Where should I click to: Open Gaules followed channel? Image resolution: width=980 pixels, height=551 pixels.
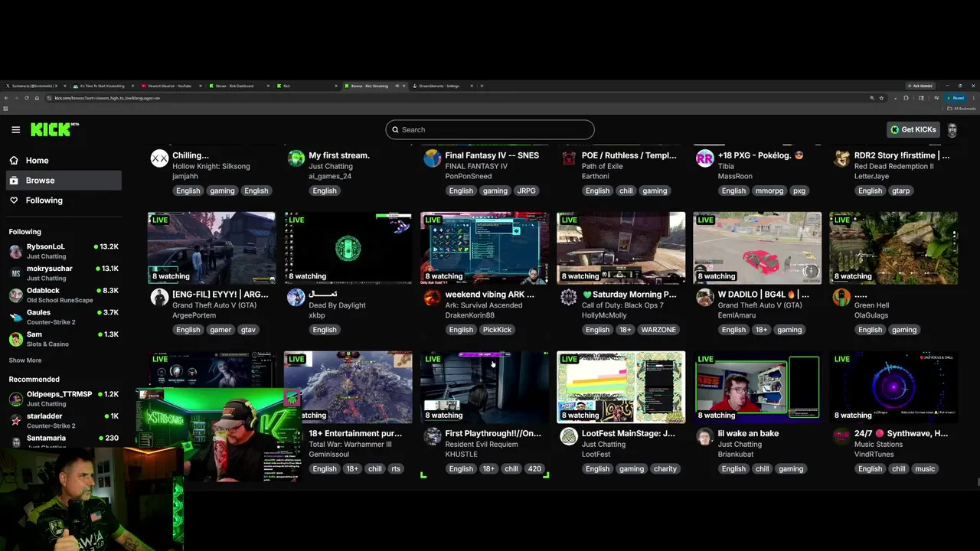pos(64,317)
